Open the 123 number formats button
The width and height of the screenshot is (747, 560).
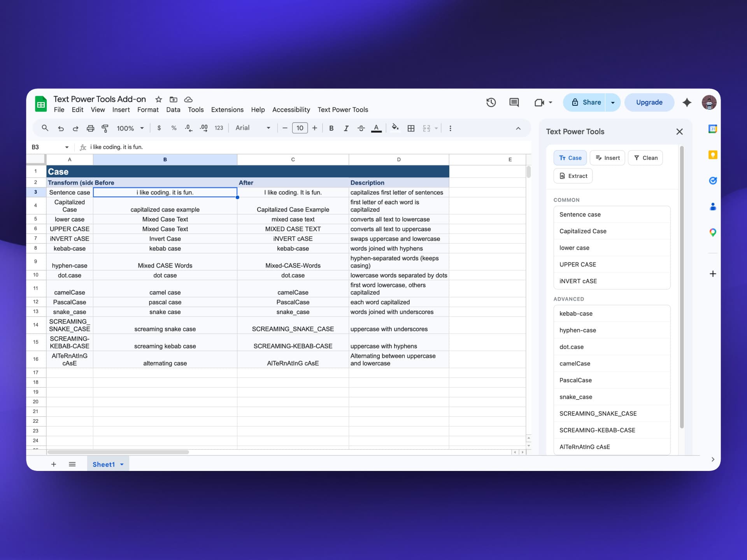click(219, 128)
